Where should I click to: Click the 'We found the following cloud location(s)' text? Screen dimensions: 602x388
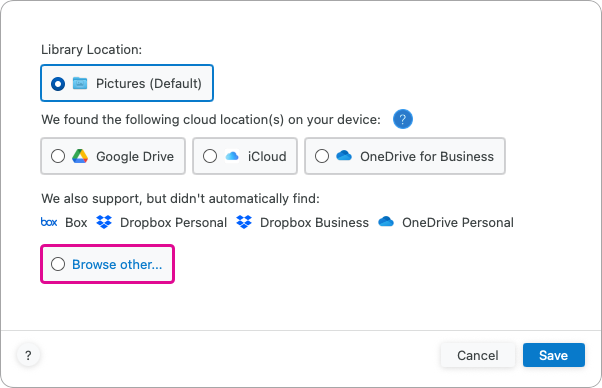point(211,120)
